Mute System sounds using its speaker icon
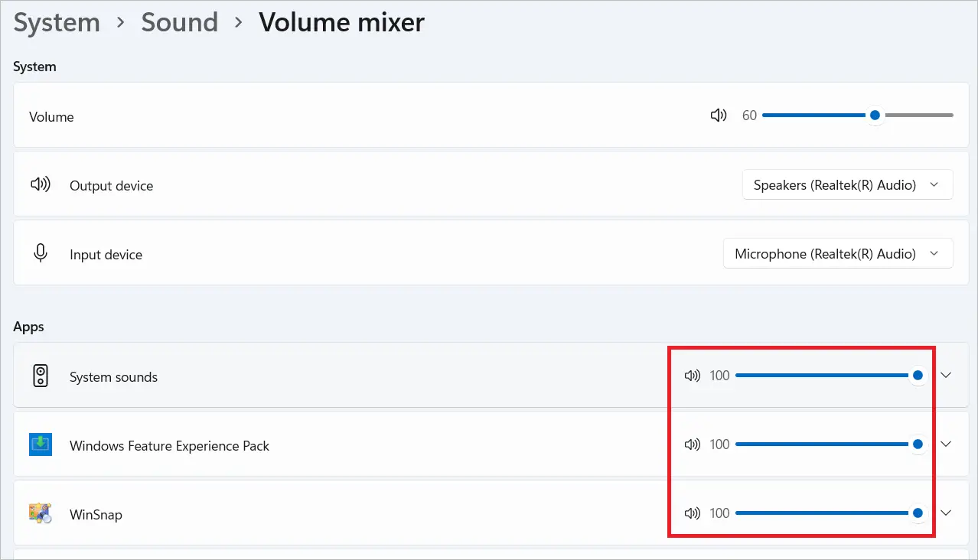This screenshot has height=560, width=978. tap(692, 376)
